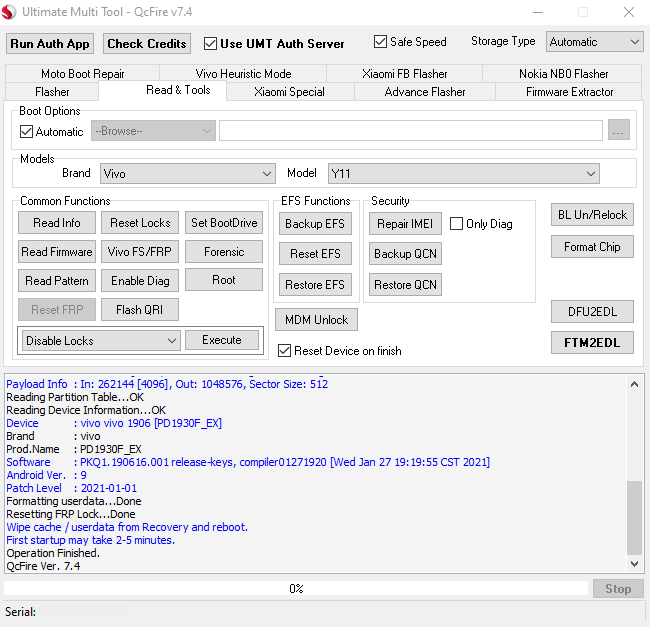Open the Nokia NB0 Flasher tab
Image resolution: width=650 pixels, height=627 pixels.
point(563,74)
